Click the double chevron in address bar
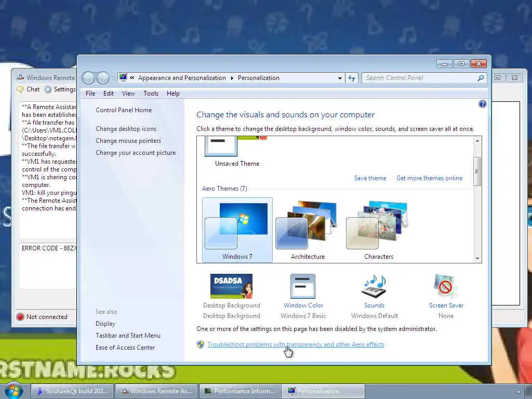 click(132, 78)
